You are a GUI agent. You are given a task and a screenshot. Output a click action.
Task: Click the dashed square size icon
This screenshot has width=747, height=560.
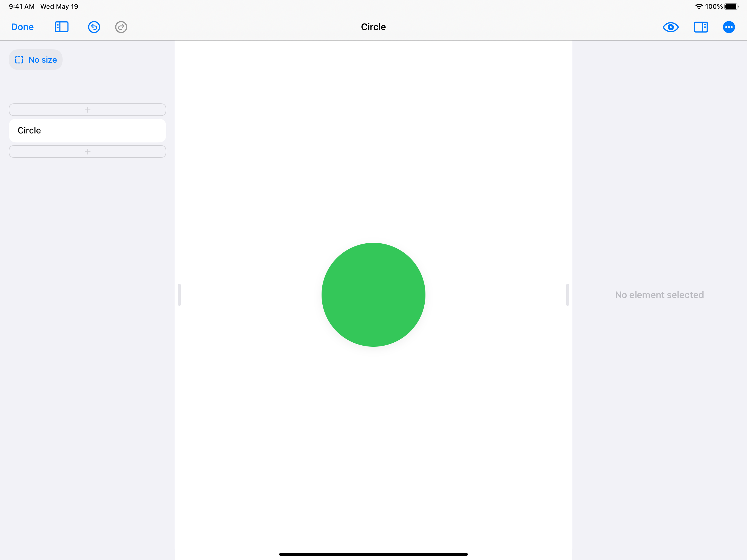[x=19, y=60]
